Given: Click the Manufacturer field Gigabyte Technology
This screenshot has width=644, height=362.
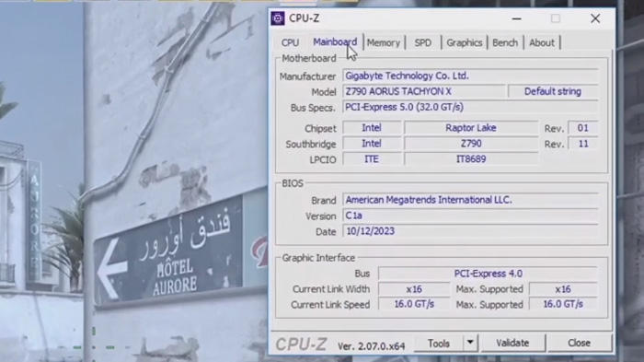Looking at the screenshot, I should click(x=470, y=76).
